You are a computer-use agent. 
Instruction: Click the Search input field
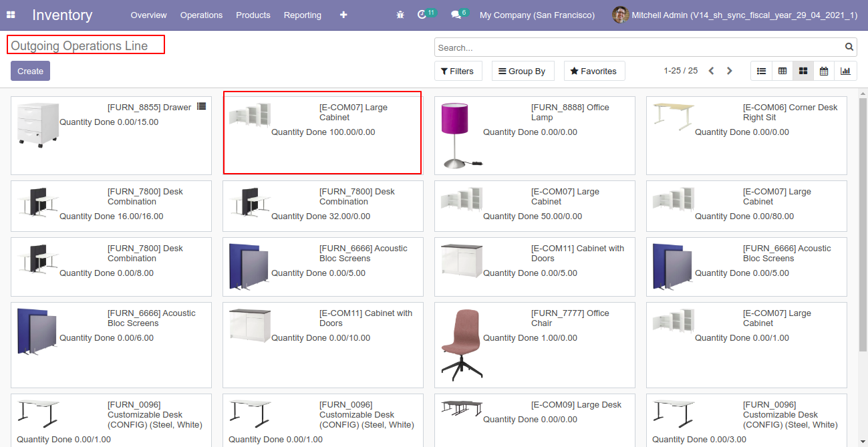pos(639,47)
